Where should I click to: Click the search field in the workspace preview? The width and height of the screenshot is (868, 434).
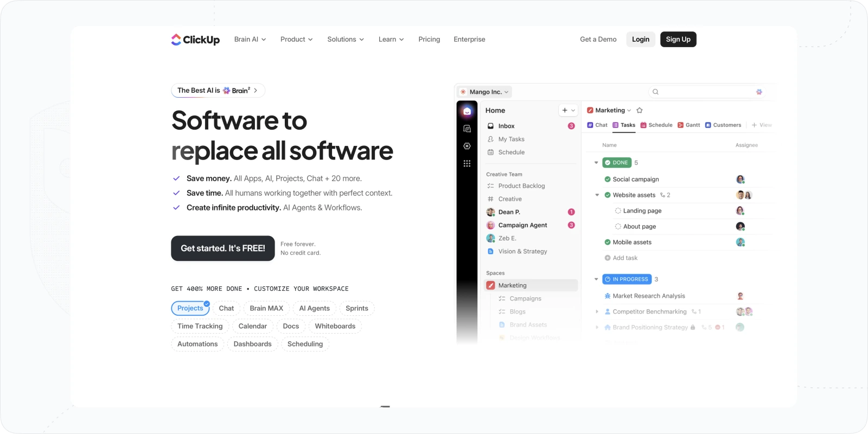pyautogui.click(x=707, y=92)
